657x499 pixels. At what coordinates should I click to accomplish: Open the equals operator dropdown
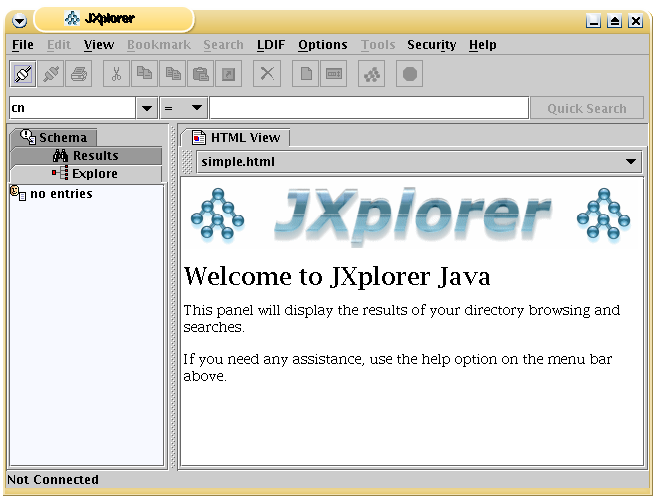196,108
